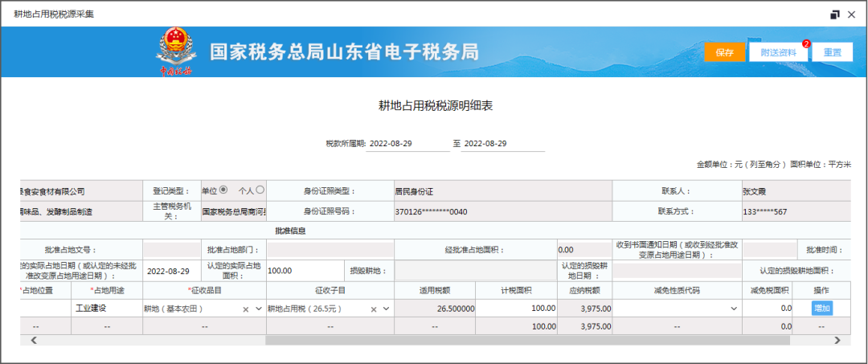The image size is (868, 364).
Task: Click the 减免税面积 column header
Action: 768,290
